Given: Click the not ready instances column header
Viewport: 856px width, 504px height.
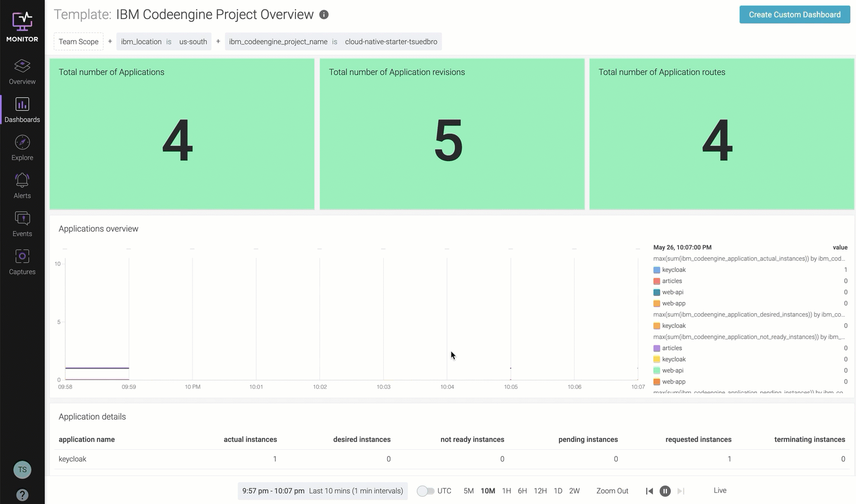Looking at the screenshot, I should point(472,440).
